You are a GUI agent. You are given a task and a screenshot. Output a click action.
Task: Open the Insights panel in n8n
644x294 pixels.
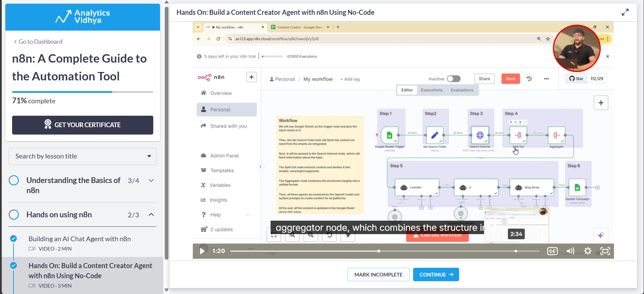(x=218, y=200)
